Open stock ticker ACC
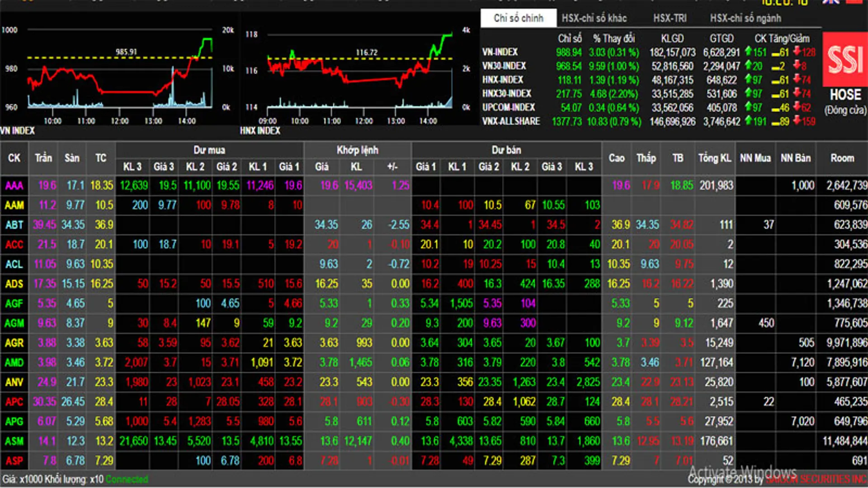This screenshot has height=488, width=868. coord(14,245)
